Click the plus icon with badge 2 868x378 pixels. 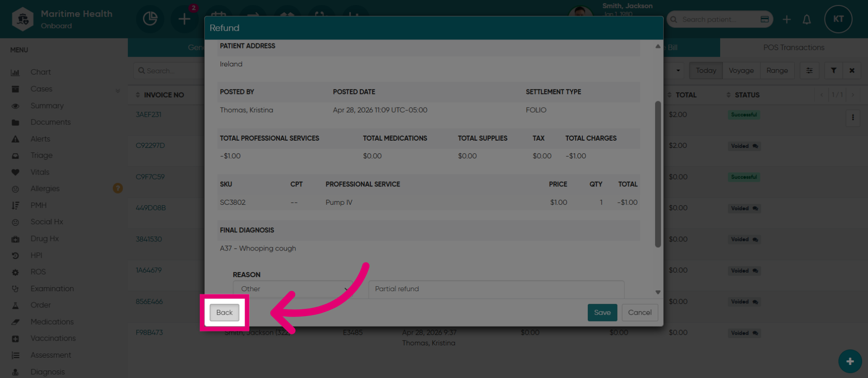pyautogui.click(x=184, y=19)
